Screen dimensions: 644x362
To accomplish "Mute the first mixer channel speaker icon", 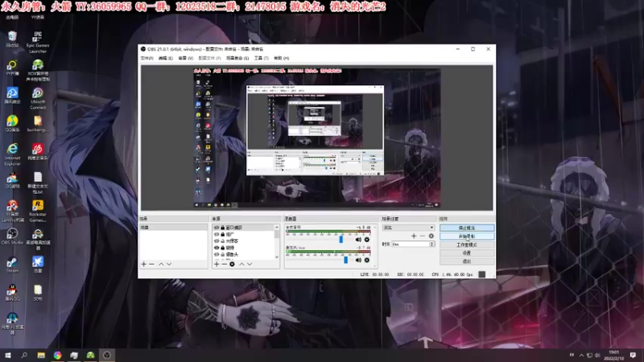I will 358,239.
